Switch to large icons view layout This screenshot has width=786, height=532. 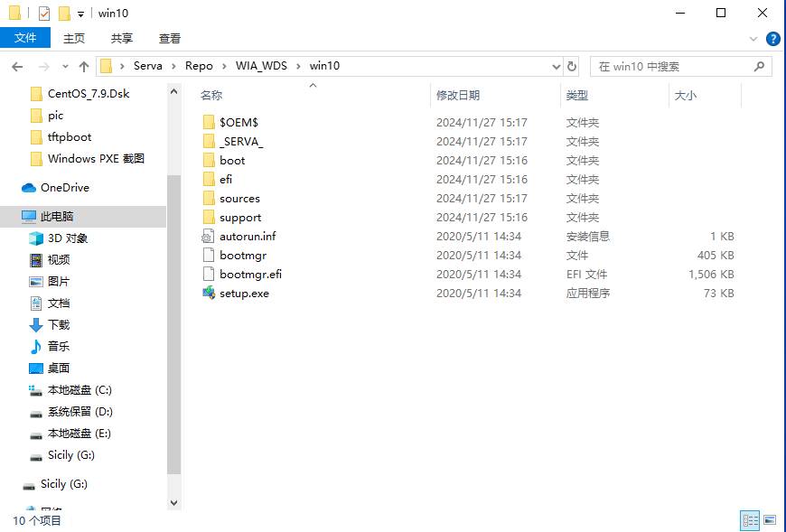click(770, 520)
